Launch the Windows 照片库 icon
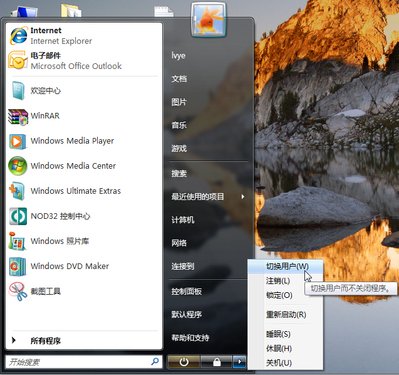The height and width of the screenshot is (375, 399). coord(17,241)
